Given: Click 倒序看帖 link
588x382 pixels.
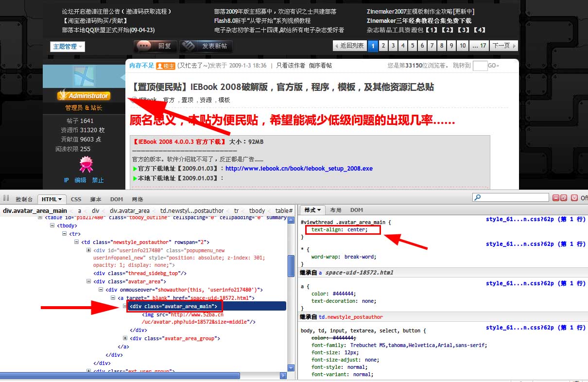Looking at the screenshot, I should (x=320, y=66).
